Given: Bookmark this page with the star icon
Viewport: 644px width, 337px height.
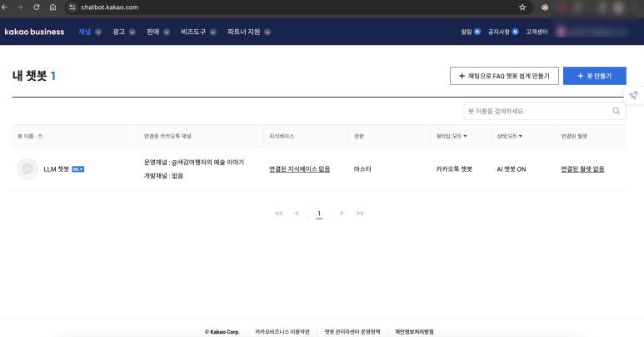Looking at the screenshot, I should (522, 7).
